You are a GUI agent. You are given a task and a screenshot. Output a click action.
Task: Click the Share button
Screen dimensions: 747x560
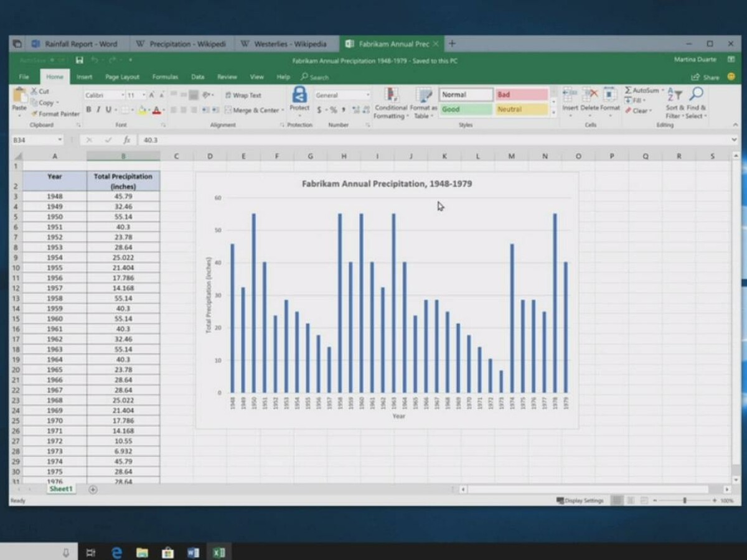click(705, 77)
